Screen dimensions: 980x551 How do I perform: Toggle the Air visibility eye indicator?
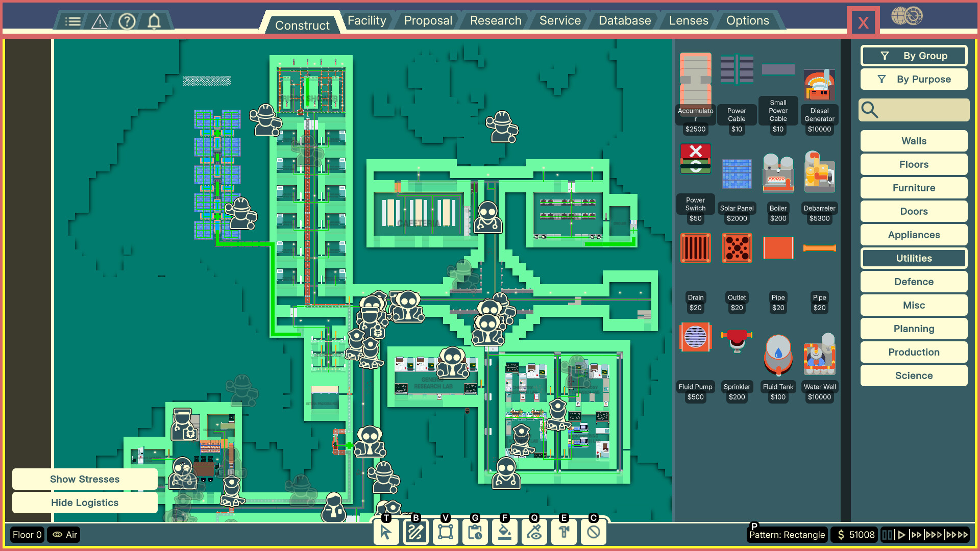(x=63, y=535)
